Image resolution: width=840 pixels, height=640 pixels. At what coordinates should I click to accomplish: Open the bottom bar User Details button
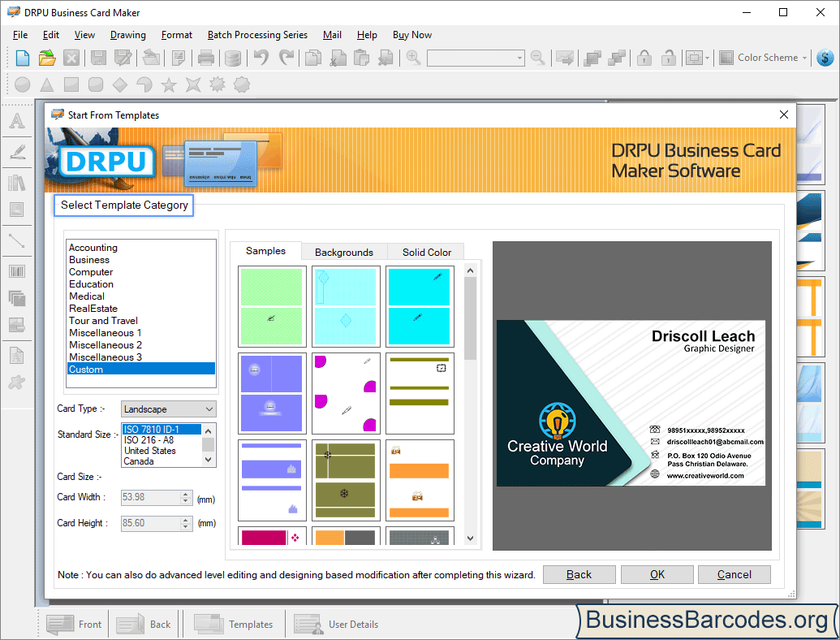[x=336, y=625]
